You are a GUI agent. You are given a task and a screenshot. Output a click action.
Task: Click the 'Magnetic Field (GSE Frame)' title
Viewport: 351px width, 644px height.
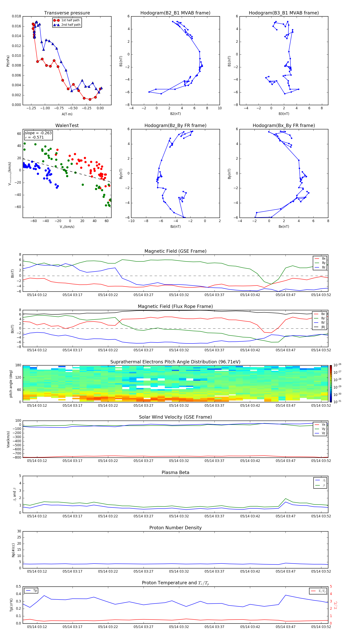pyautogui.click(x=175, y=251)
